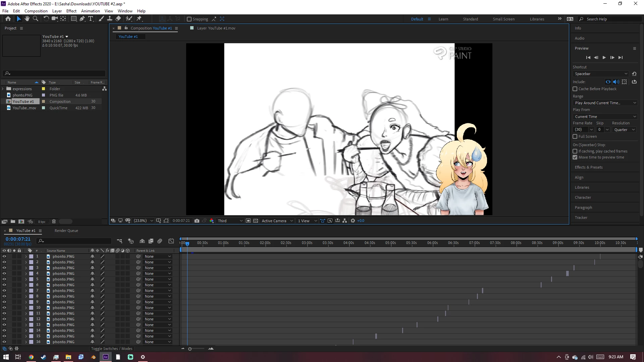The height and width of the screenshot is (362, 644).
Task: Open viewer resolution dropdown showing Third
Action: (230, 221)
